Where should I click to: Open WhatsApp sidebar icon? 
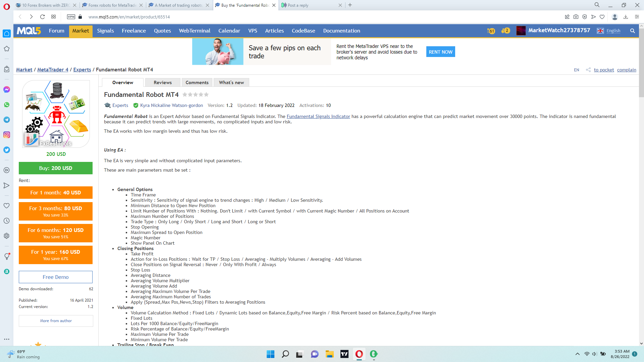coord(7,105)
